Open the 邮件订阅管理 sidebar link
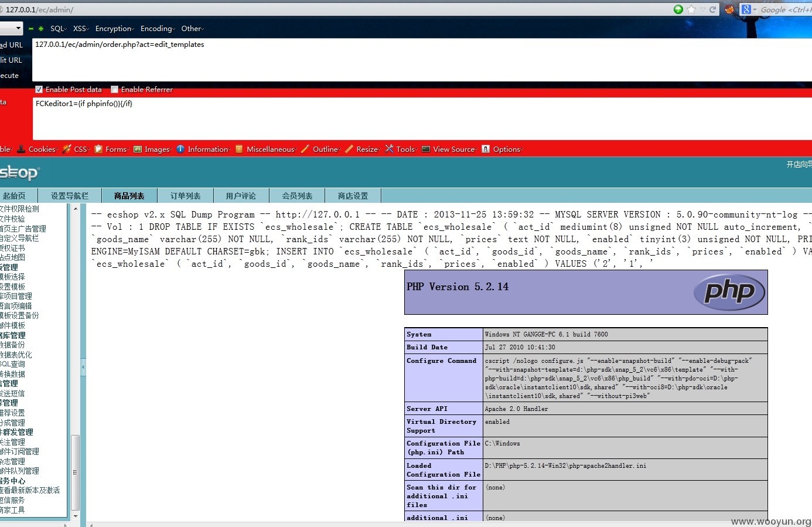The width and height of the screenshot is (812, 527). tap(19, 451)
